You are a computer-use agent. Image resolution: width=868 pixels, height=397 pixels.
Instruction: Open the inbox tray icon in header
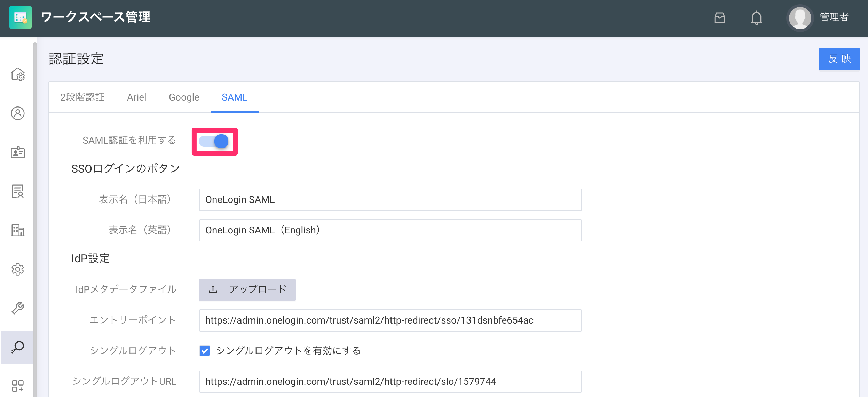pyautogui.click(x=719, y=17)
